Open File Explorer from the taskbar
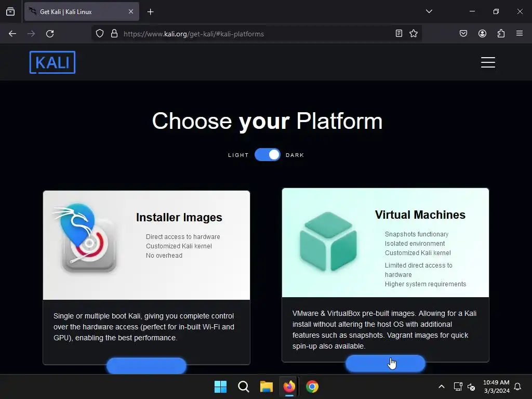532x399 pixels. 267,387
